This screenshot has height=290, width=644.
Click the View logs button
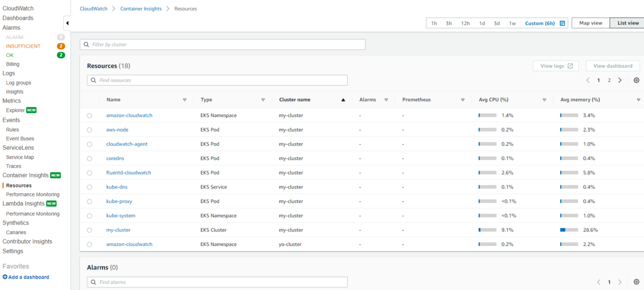(x=556, y=66)
